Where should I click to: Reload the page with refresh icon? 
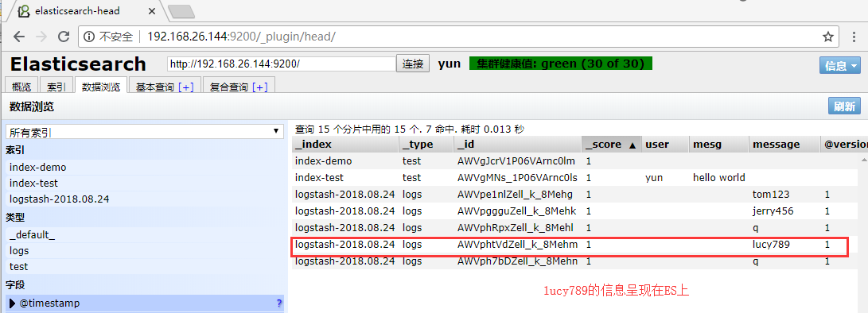[x=64, y=37]
